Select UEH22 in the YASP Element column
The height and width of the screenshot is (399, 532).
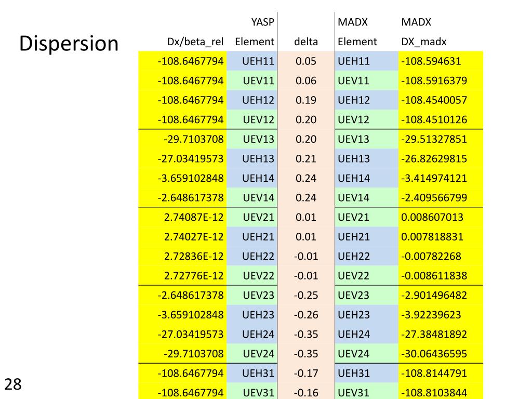(x=258, y=256)
